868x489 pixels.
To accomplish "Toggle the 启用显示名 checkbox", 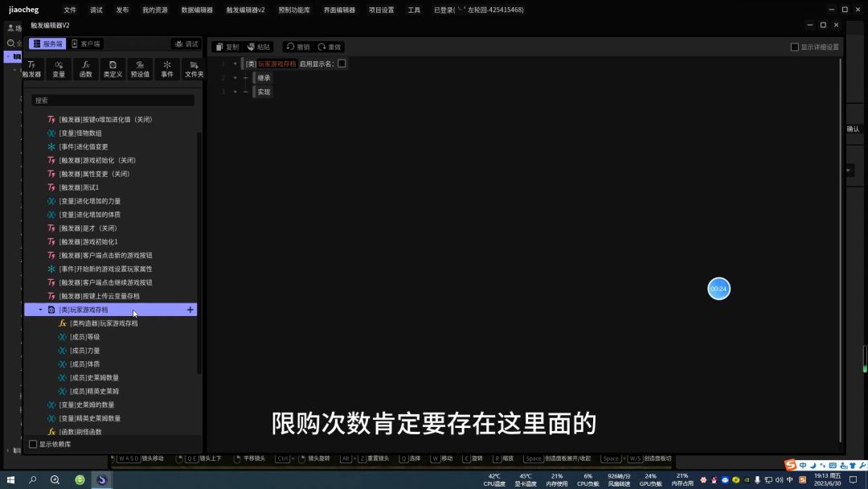I will click(342, 64).
